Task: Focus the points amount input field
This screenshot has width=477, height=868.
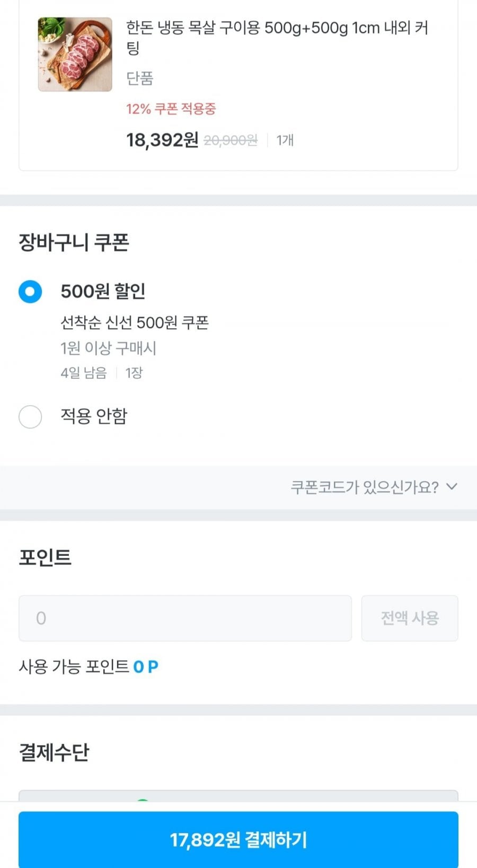Action: [x=185, y=618]
